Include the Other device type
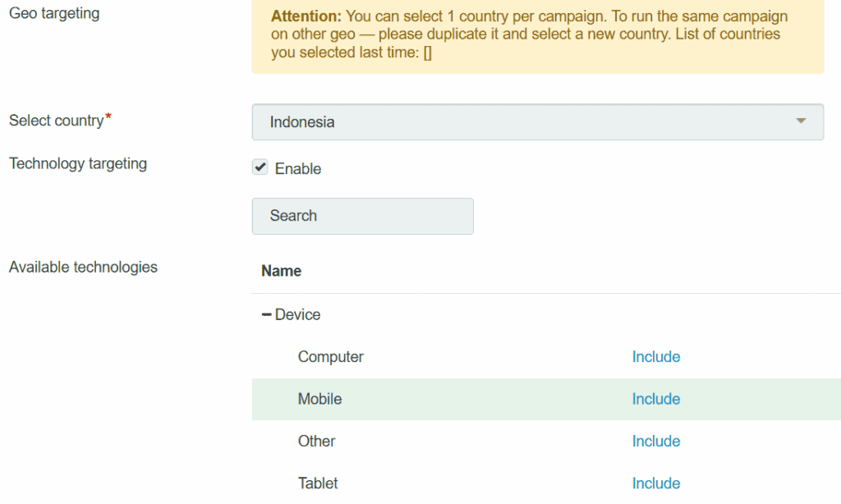The image size is (841, 504). pyautogui.click(x=655, y=442)
